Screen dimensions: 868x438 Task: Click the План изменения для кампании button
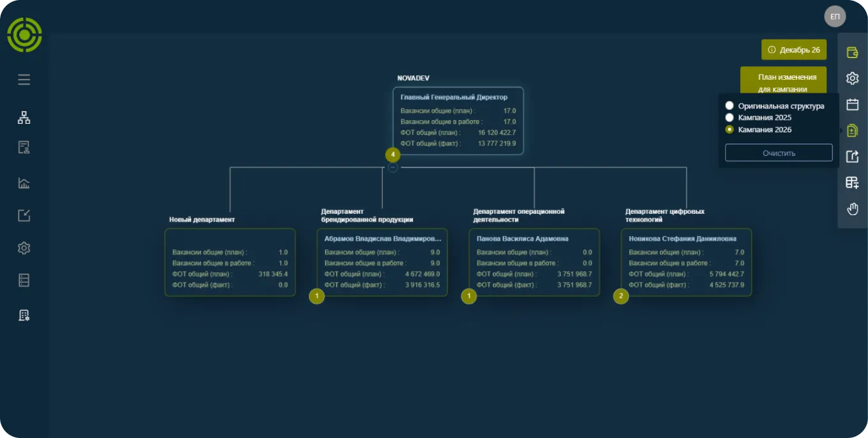coord(783,82)
